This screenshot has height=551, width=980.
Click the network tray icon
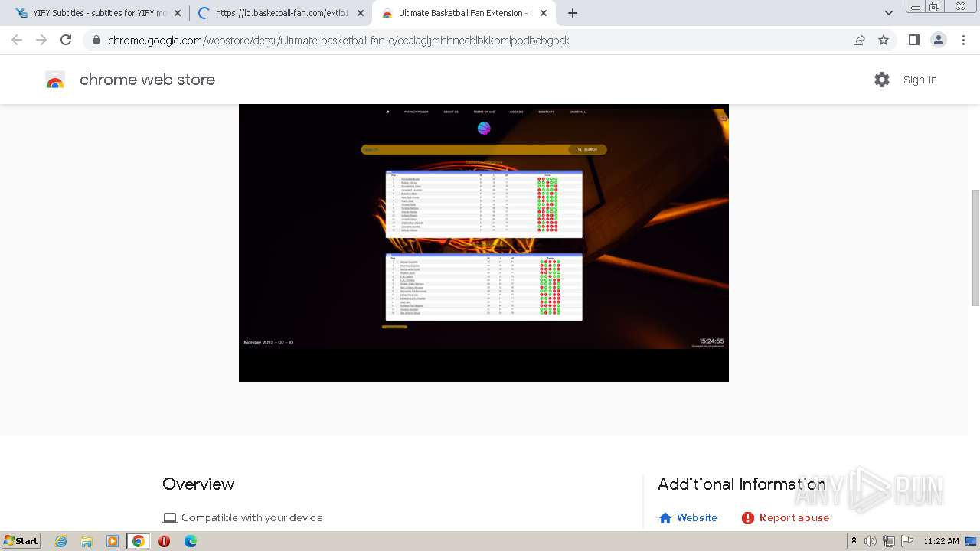point(889,541)
